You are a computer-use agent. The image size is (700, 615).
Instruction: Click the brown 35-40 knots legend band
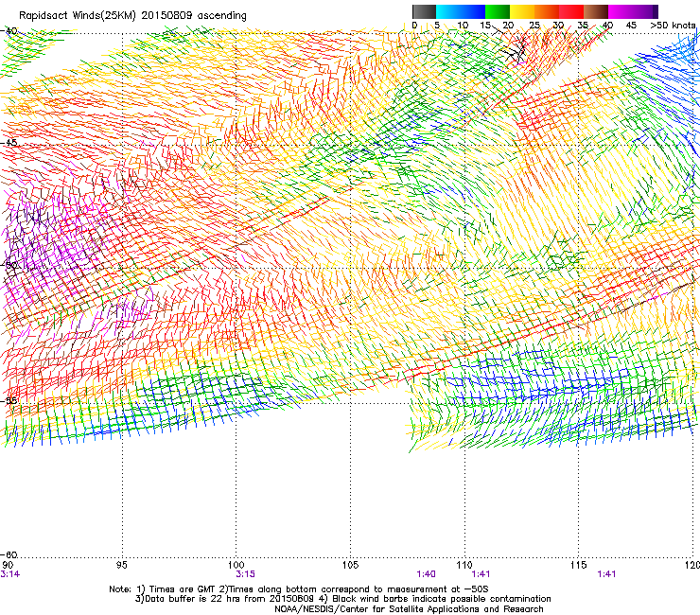point(596,11)
